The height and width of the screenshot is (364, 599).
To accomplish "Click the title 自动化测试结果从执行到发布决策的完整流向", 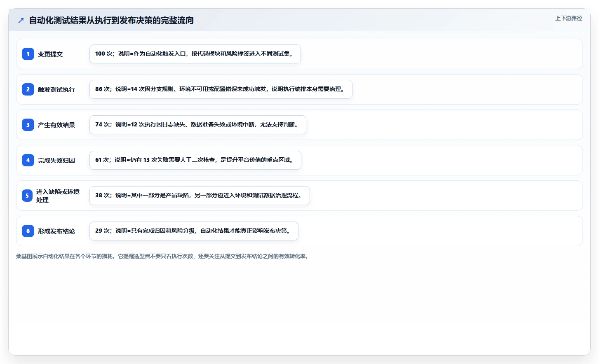I will pyautogui.click(x=111, y=20).
